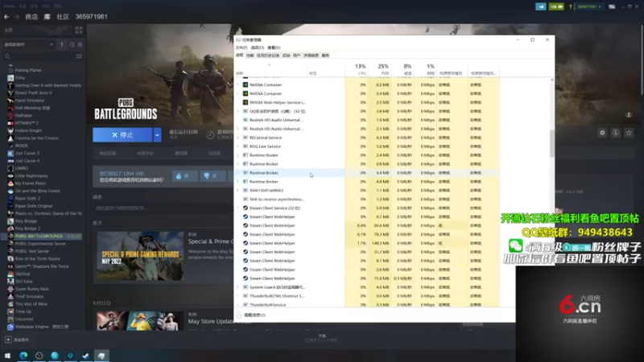Screen dimensions: 644x362
Task: Switch to Services tab in Task Manager
Action: click(325, 56)
